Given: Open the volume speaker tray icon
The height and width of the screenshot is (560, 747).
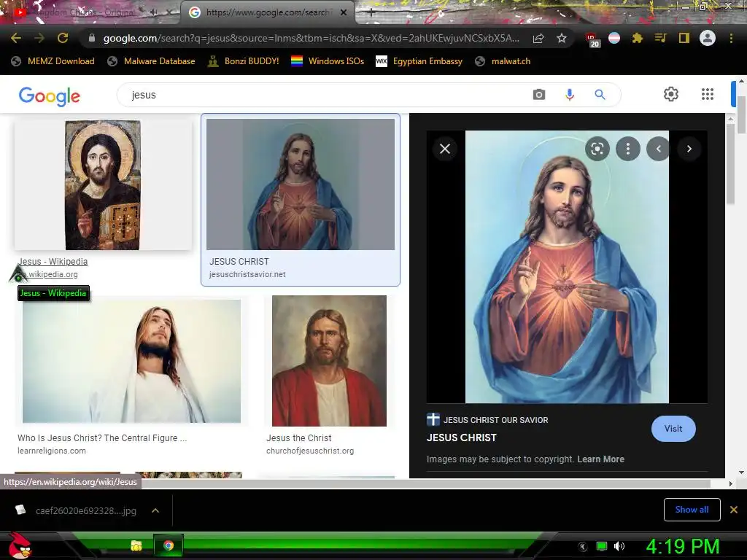Looking at the screenshot, I should pyautogui.click(x=619, y=546).
